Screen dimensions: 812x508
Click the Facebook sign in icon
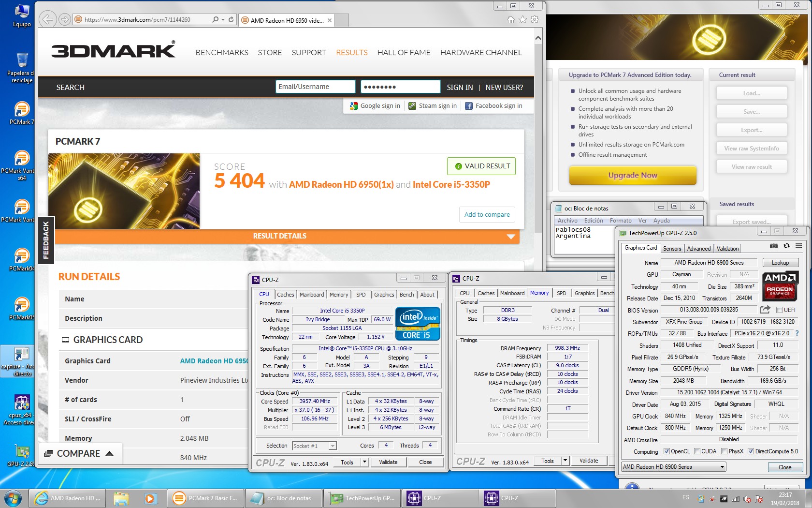pos(469,106)
